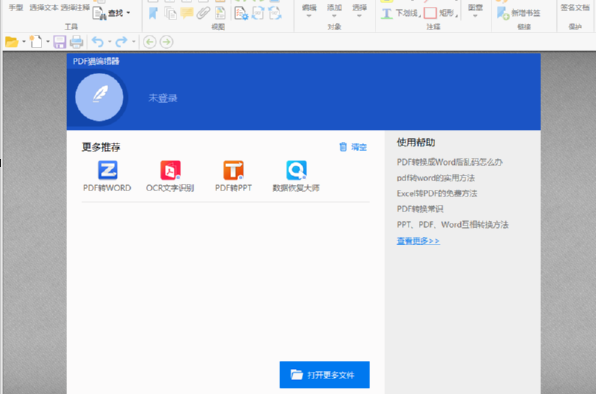596x399 pixels.
Task: Click the 查看更多>> link
Action: coord(418,241)
